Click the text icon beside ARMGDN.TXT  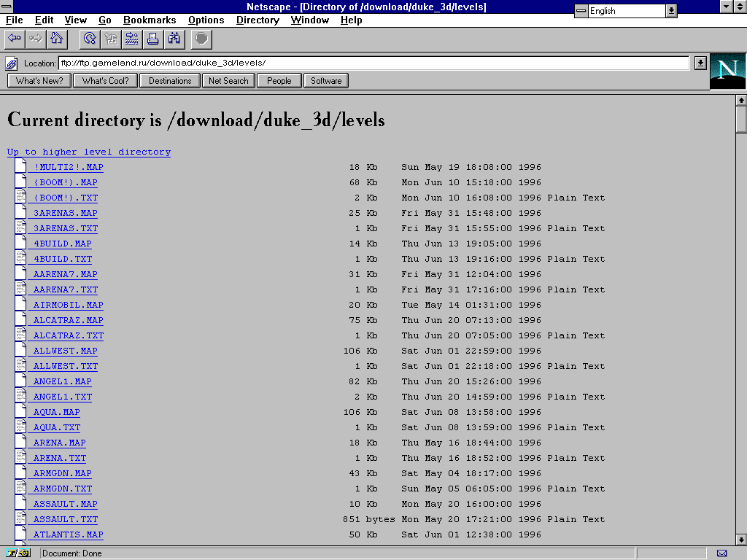tap(20, 486)
